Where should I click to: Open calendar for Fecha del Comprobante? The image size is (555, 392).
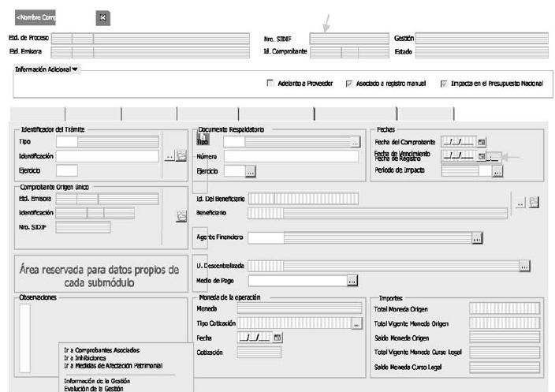tap(482, 142)
